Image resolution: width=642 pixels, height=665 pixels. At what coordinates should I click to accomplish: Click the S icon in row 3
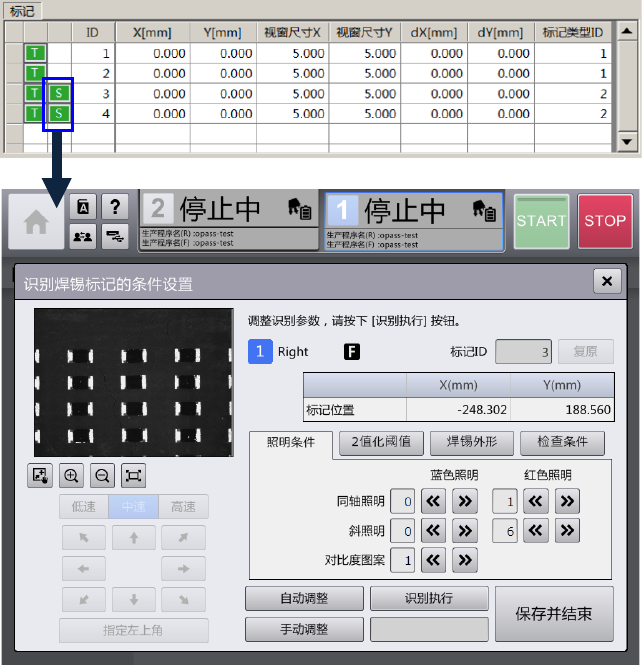(59, 93)
